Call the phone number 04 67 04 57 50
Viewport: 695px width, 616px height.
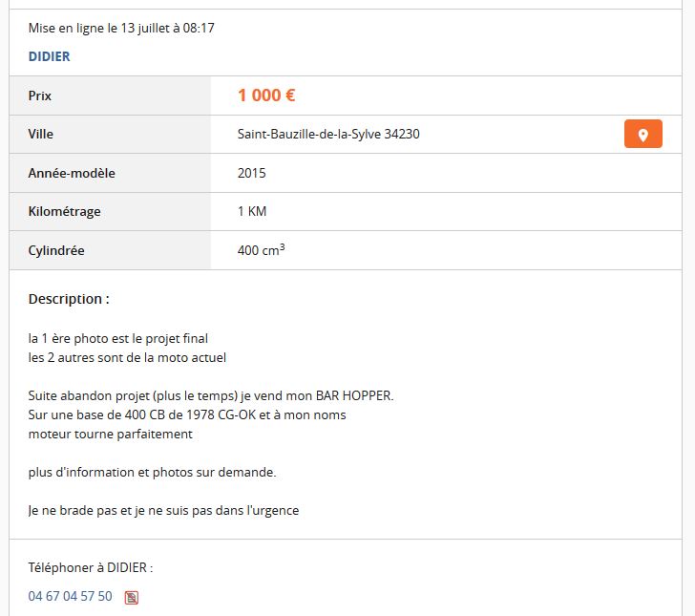point(70,596)
